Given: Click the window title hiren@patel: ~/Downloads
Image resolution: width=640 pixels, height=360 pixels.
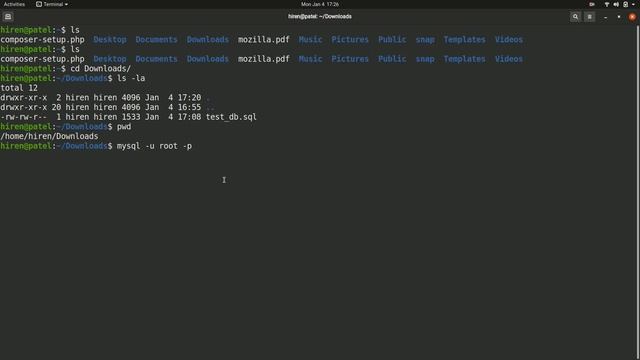Looking at the screenshot, I should 320,17.
